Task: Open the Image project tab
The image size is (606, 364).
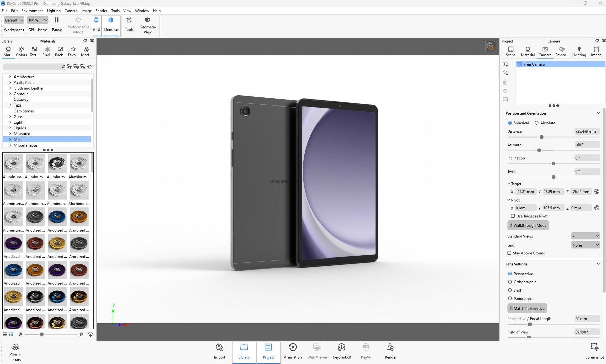Action: (596, 52)
